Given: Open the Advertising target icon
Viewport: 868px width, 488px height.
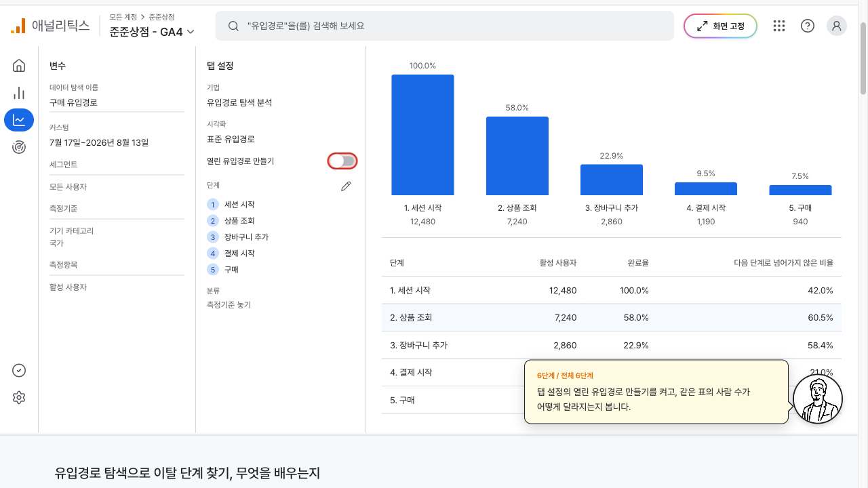Looking at the screenshot, I should 19,147.
